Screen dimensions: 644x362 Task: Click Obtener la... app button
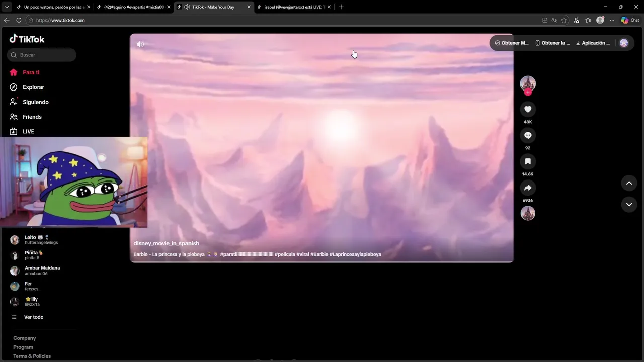pos(552,43)
